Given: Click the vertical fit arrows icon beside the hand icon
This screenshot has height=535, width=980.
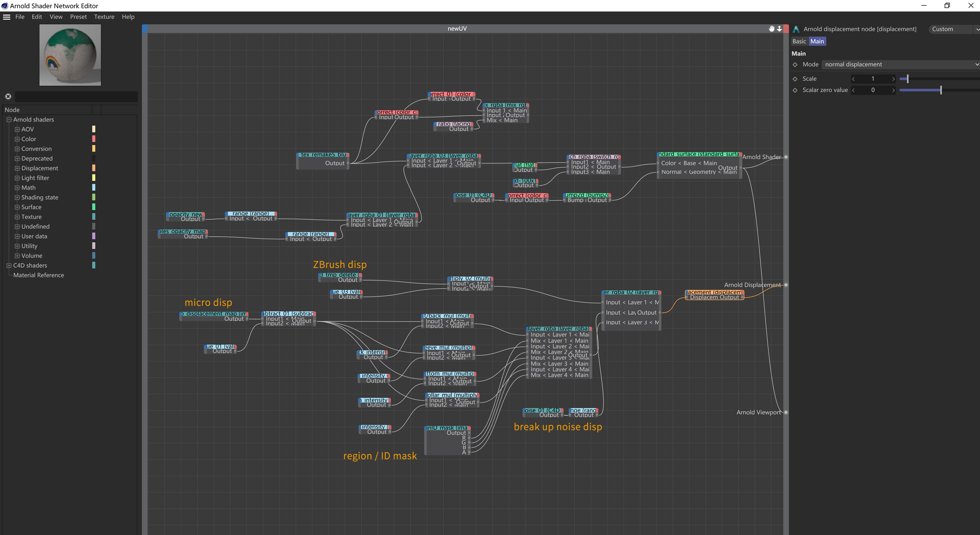Looking at the screenshot, I should [779, 29].
